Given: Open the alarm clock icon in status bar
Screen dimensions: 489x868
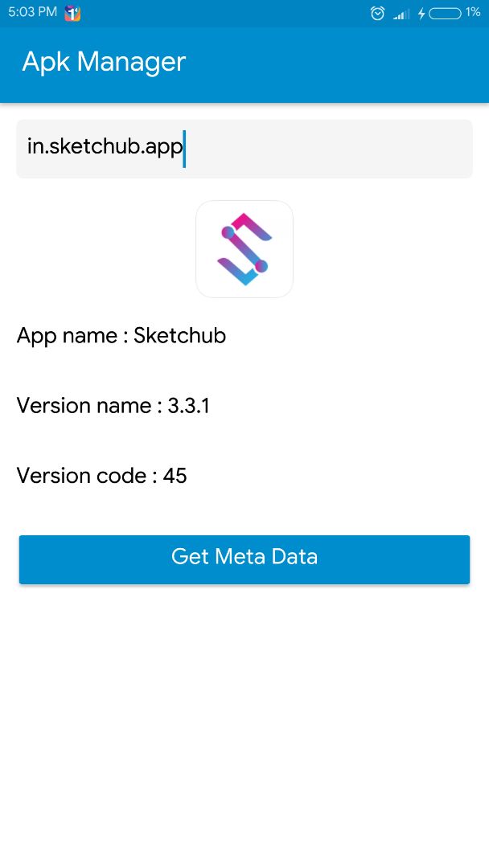Looking at the screenshot, I should click(x=377, y=13).
